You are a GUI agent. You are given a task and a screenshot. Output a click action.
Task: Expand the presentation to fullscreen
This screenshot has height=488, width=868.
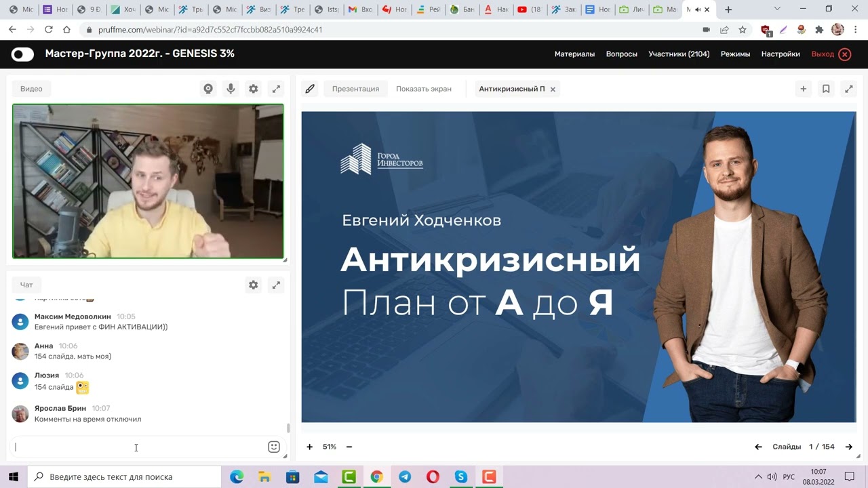[x=849, y=88]
